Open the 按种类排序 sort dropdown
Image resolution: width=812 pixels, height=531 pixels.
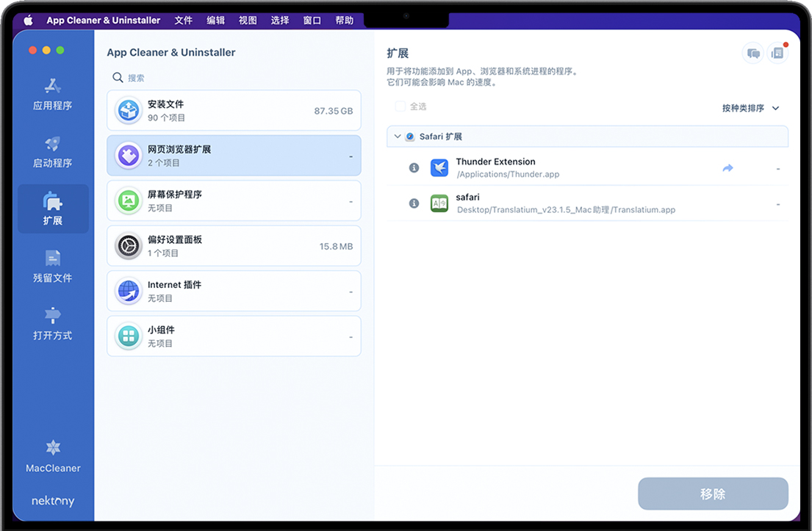click(750, 108)
